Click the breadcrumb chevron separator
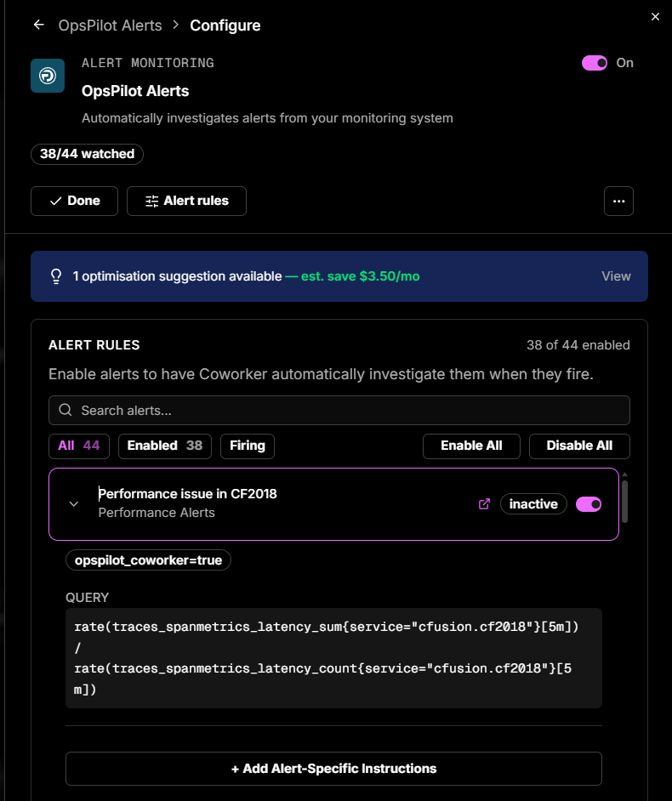The height and width of the screenshot is (801, 672). (176, 25)
